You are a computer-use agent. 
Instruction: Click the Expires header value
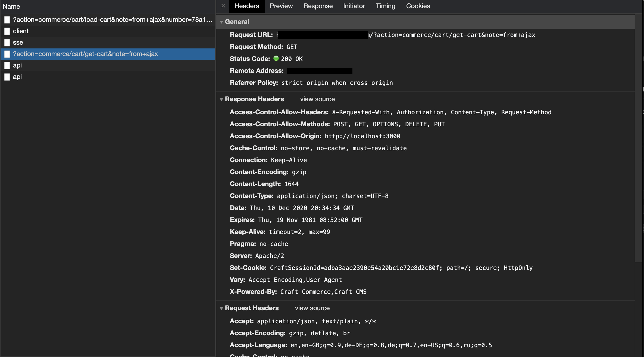coord(310,220)
